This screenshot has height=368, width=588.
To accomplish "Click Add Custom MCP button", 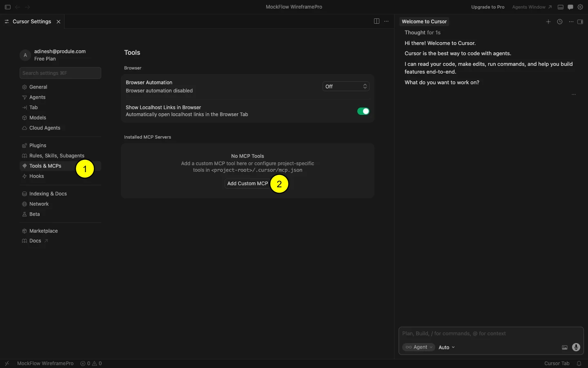I will (247, 184).
